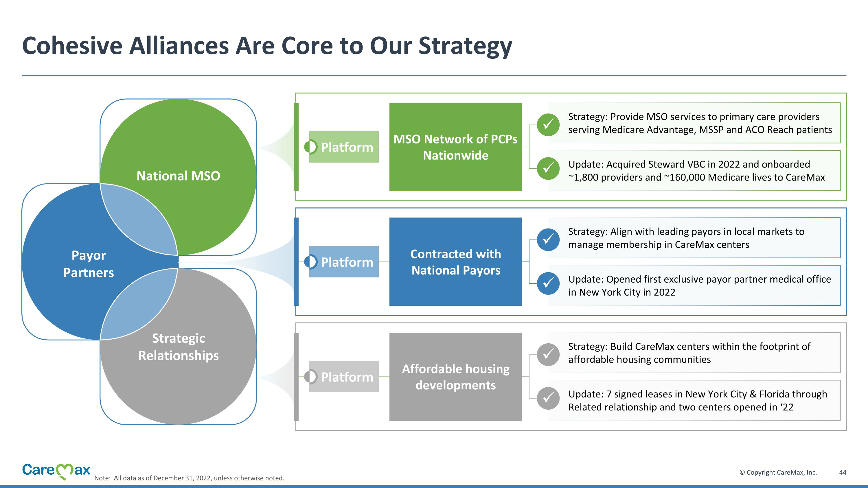Click the gray checkmark beside 7 signed leases update
This screenshot has width=868, height=488.
click(x=548, y=398)
